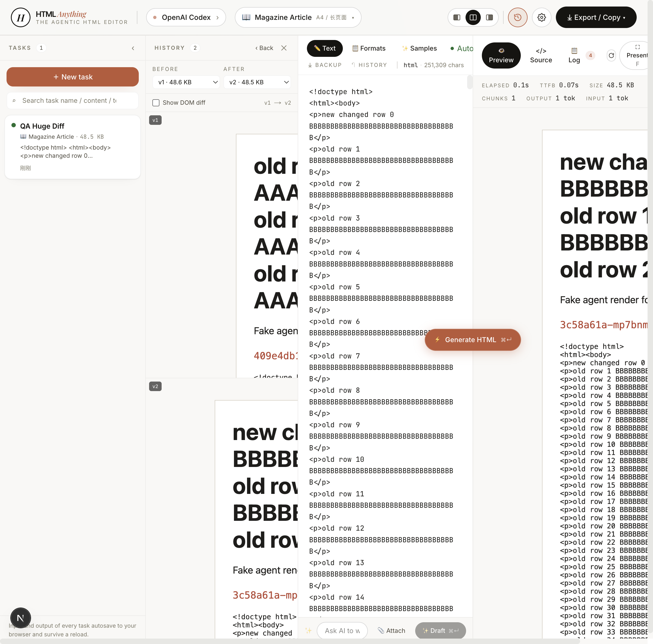Image resolution: width=653 pixels, height=644 pixels.
Task: Click the v2 version badge
Action: 155,386
